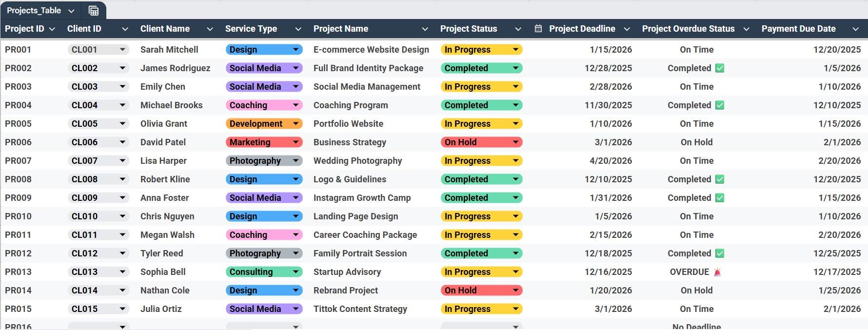
Task: Open the Social Media chip for James Rodriguez
Action: [264, 68]
